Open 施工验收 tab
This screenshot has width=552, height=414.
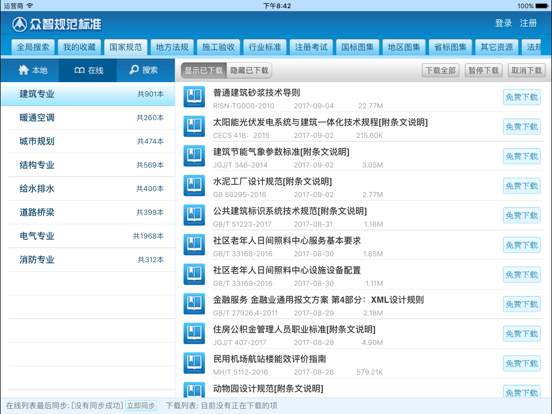(x=218, y=47)
